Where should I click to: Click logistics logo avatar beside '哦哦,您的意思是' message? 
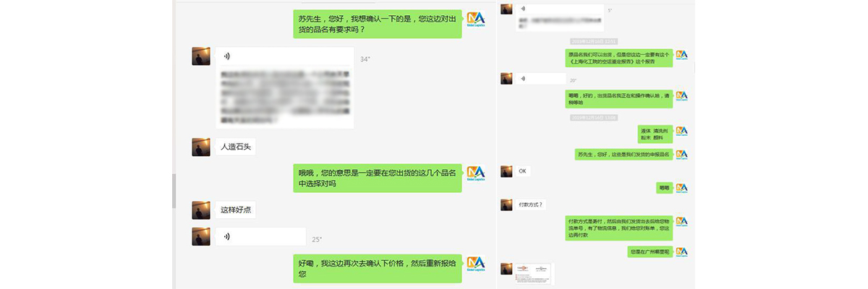click(x=475, y=174)
